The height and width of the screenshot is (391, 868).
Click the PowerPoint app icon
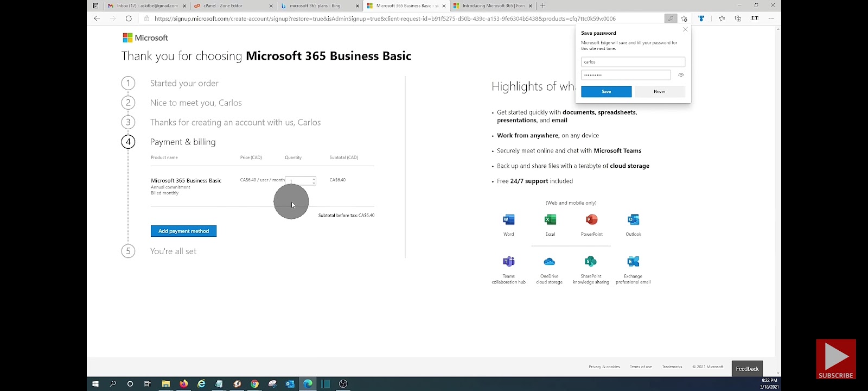click(x=591, y=219)
